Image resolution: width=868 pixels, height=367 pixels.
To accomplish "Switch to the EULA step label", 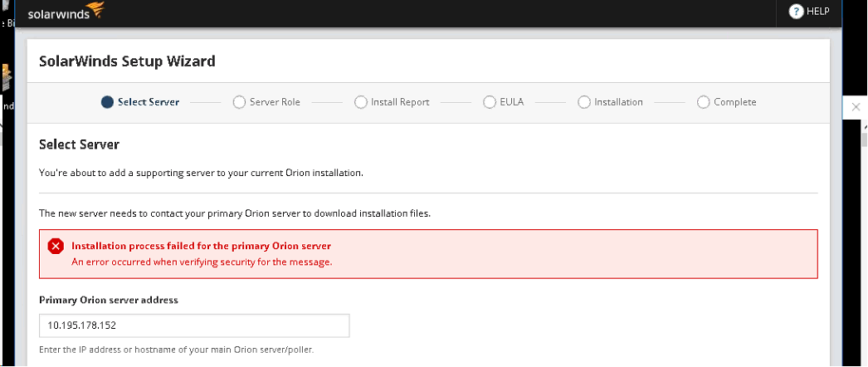I will coord(511,102).
